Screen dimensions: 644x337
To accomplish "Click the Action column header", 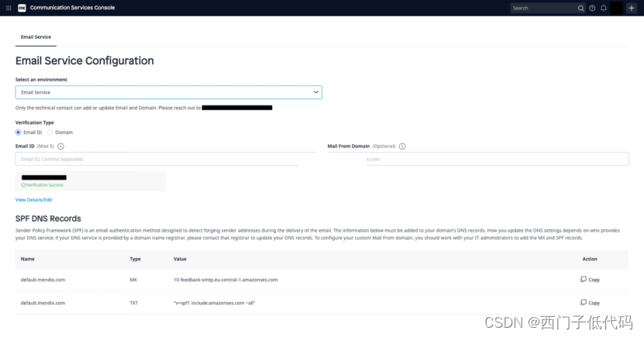I will (x=590, y=259).
